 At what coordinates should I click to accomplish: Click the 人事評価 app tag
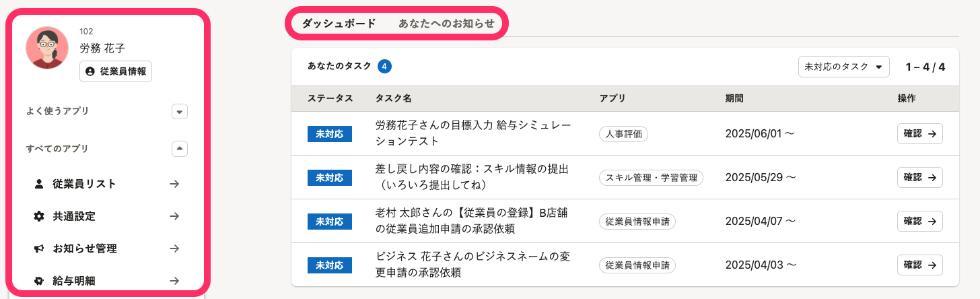(x=623, y=134)
